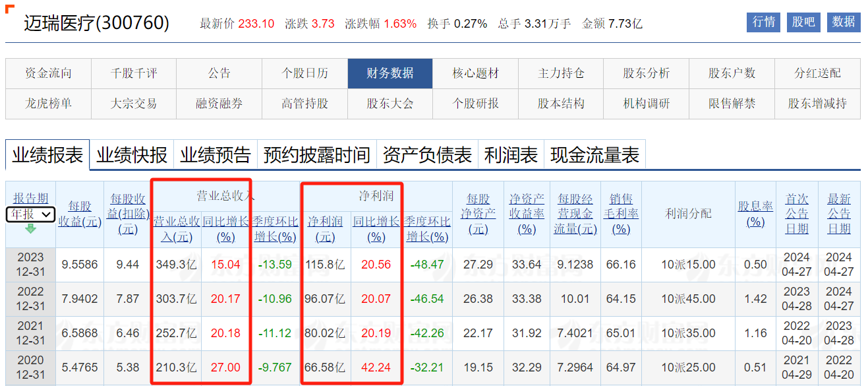This screenshot has height=386, width=868.
Task: Click the 10派35.00 dividend cell
Action: [x=689, y=333]
